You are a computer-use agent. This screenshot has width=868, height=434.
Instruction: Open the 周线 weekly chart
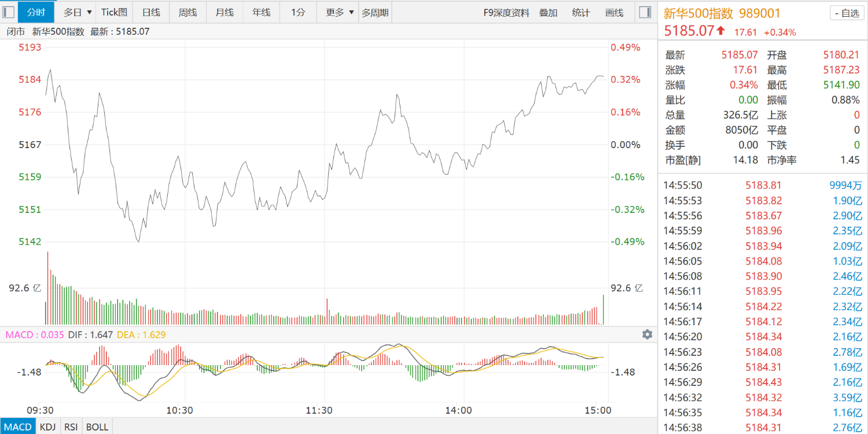pos(187,12)
